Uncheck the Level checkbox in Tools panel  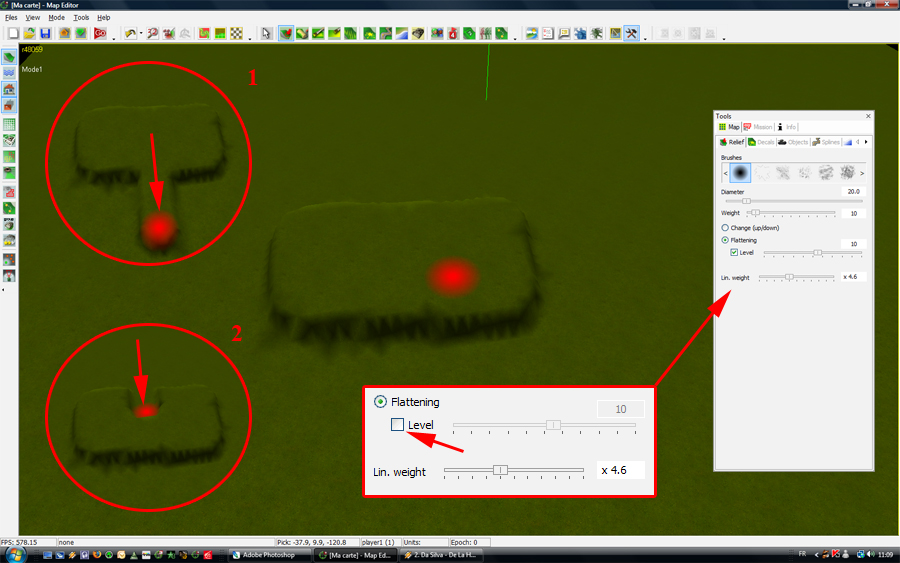pyautogui.click(x=734, y=253)
